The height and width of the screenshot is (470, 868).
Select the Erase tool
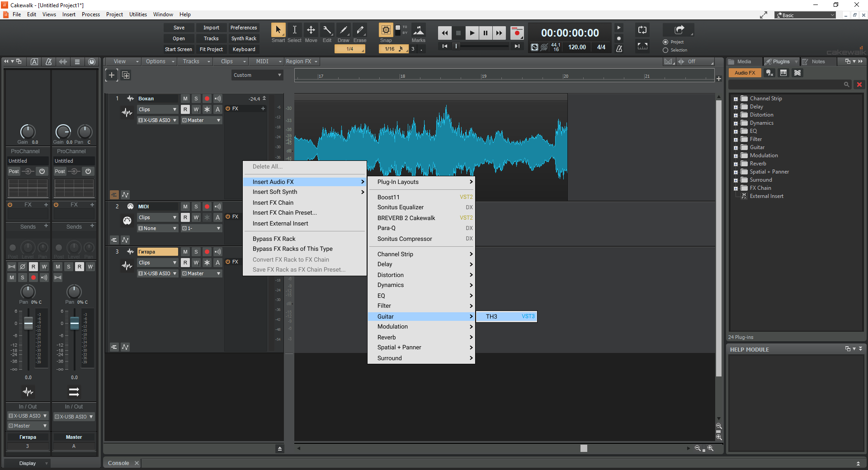pyautogui.click(x=360, y=30)
